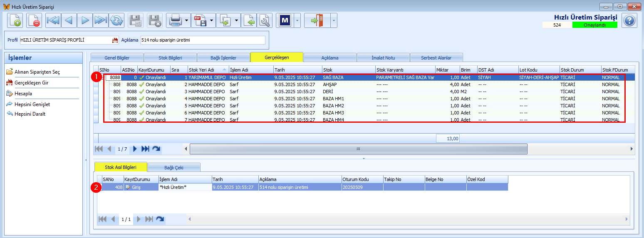Screen dimensions: 644x238
Task: Click the Oturum Kodu column header
Action: coord(362,179)
